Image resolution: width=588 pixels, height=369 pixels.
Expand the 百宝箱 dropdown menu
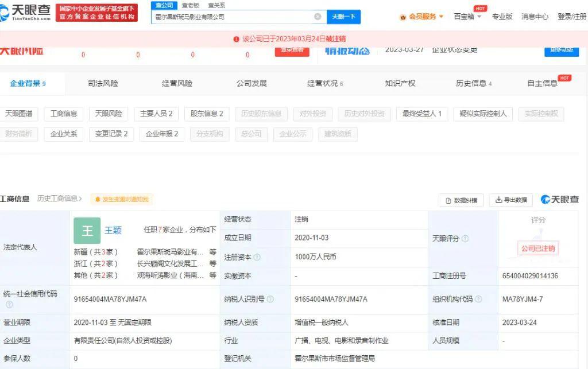[x=468, y=17]
